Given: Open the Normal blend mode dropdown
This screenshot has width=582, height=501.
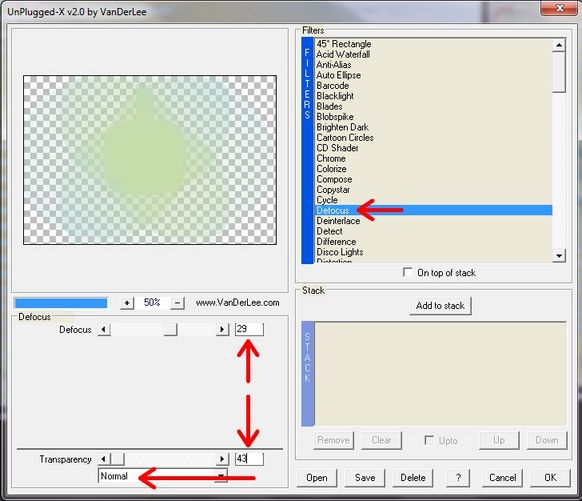Looking at the screenshot, I should pyautogui.click(x=163, y=476).
